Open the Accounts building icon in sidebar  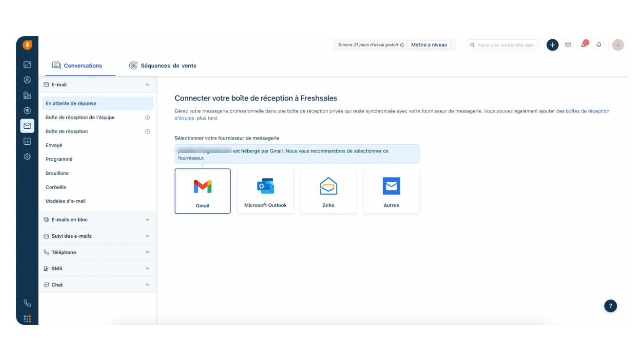[27, 95]
